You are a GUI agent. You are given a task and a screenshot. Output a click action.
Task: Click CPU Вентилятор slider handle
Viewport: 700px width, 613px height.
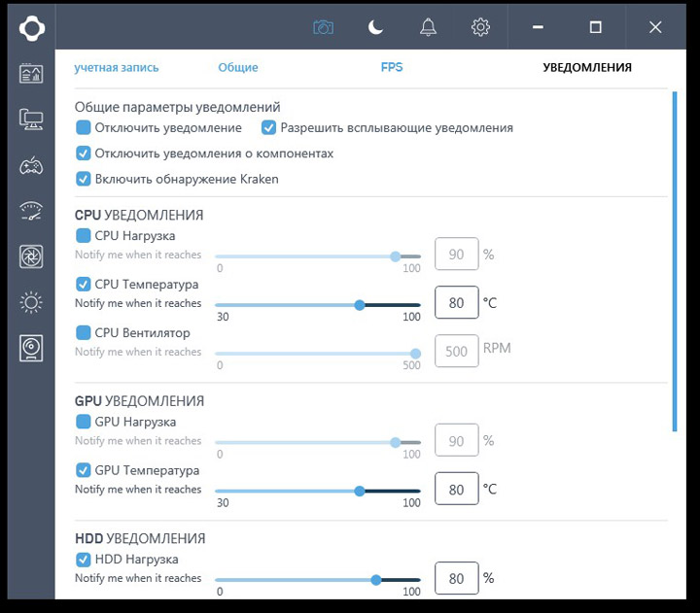pos(416,354)
